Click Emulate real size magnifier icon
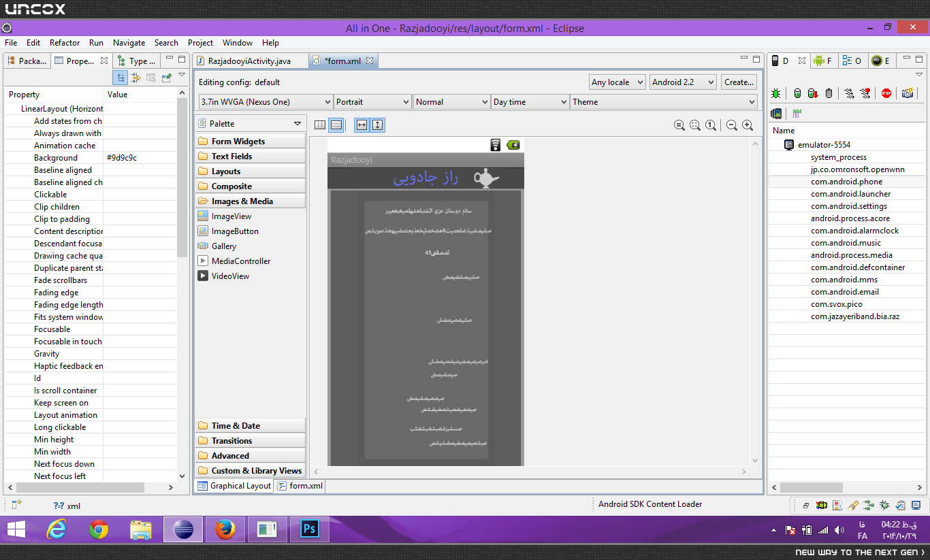Viewport: 930px width, 560px height. (x=679, y=125)
